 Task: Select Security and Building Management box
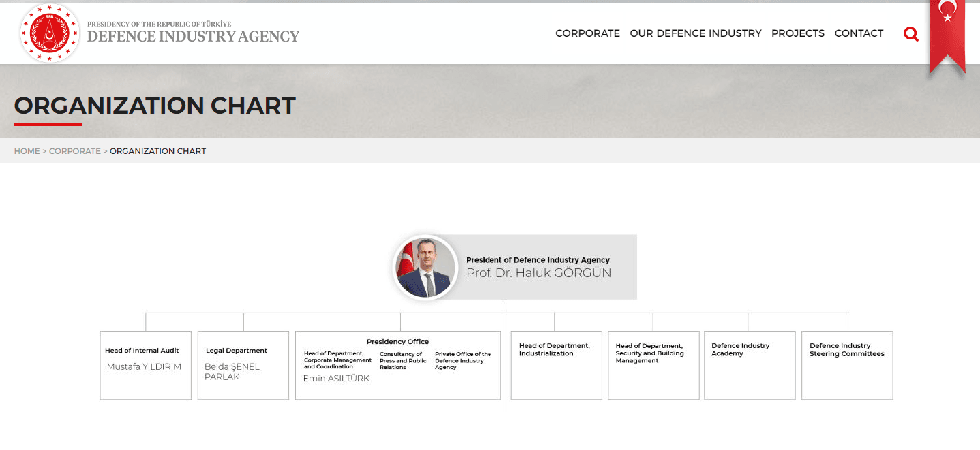pyautogui.click(x=653, y=366)
